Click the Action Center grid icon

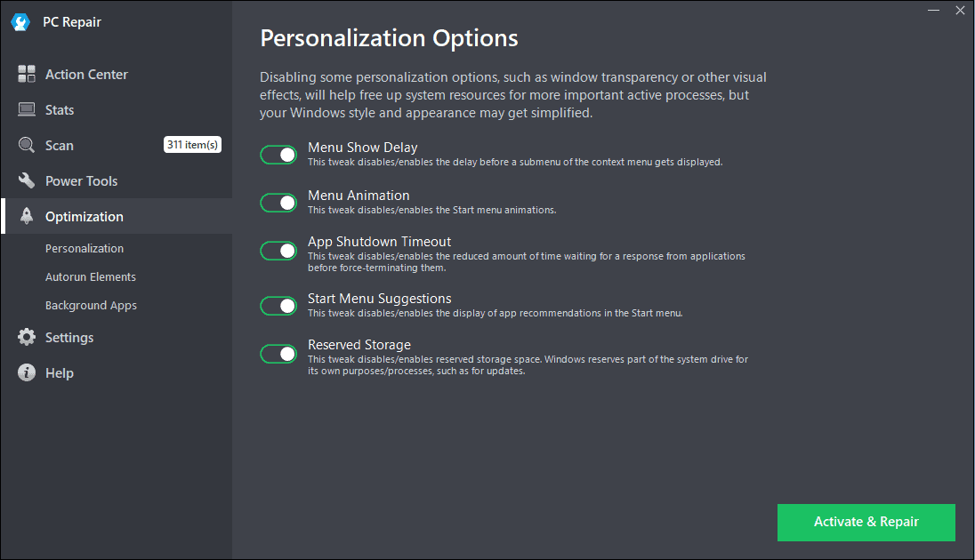[x=26, y=74]
